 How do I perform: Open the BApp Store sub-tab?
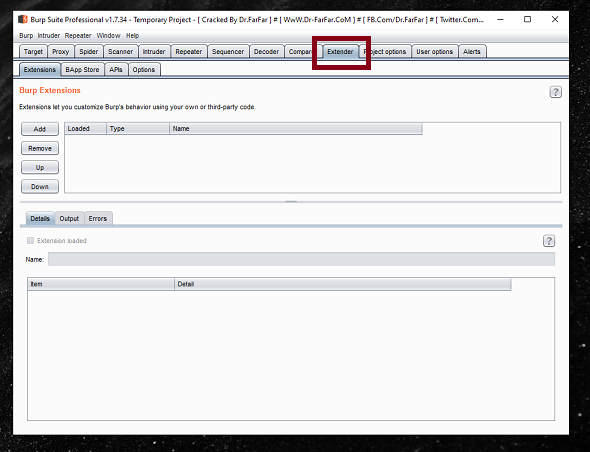click(x=82, y=70)
